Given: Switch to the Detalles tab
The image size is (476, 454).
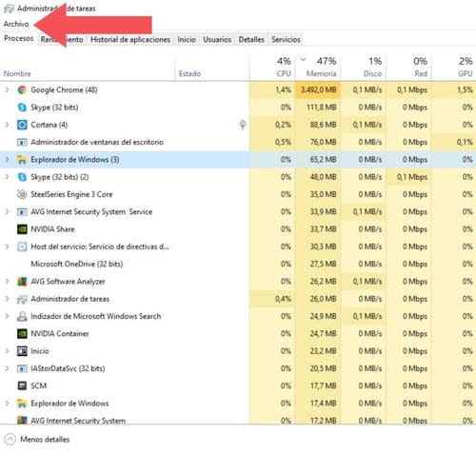Looking at the screenshot, I should pos(251,40).
